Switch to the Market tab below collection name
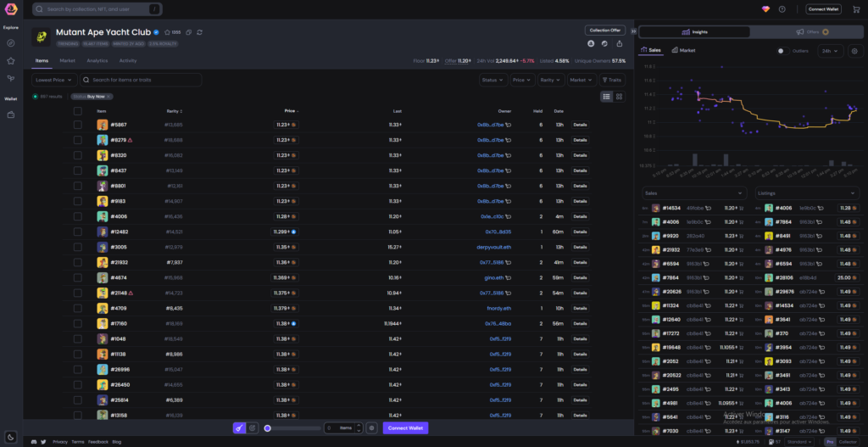 pyautogui.click(x=68, y=60)
